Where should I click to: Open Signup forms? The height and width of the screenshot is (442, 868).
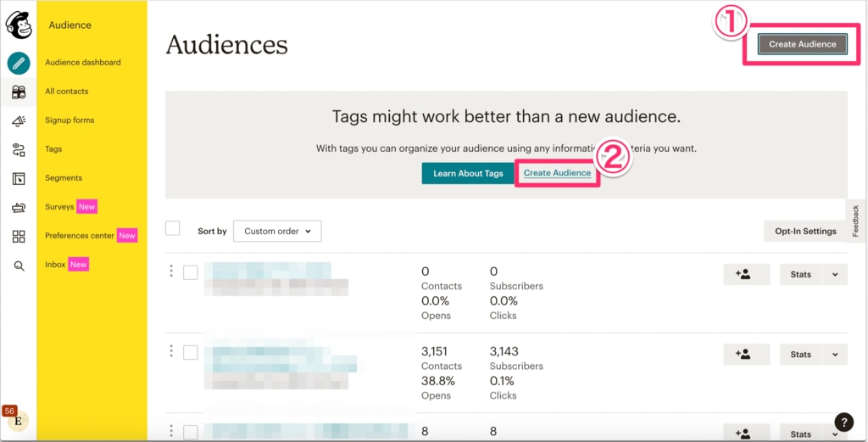point(70,120)
